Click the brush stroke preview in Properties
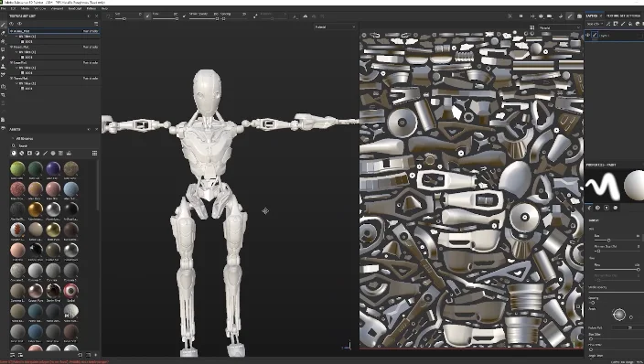The image size is (644, 364). (x=603, y=186)
